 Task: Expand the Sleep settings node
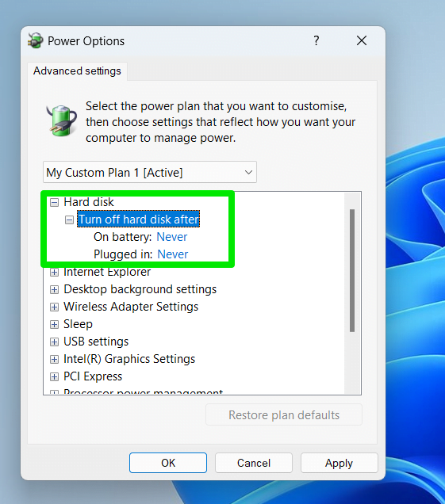pos(55,324)
